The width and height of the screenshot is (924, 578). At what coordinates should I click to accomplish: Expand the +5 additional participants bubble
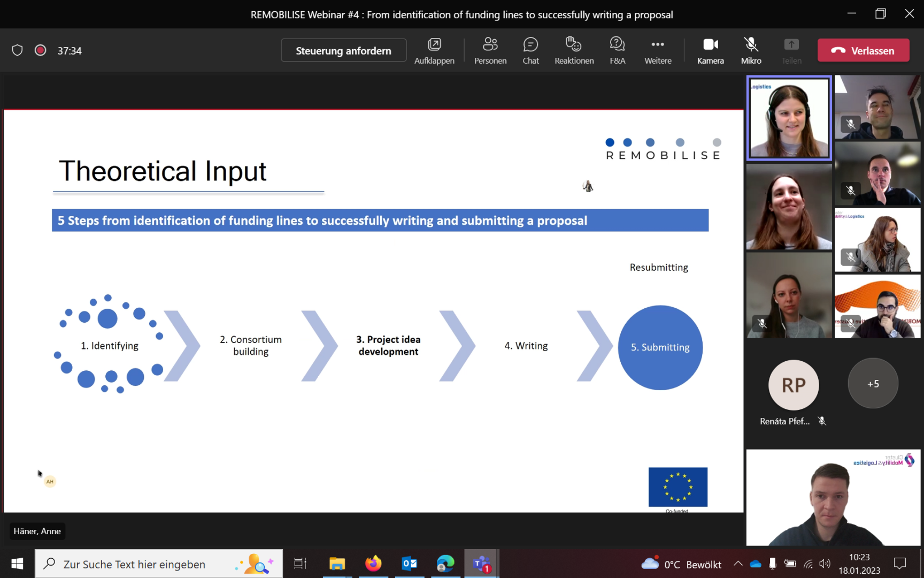point(873,384)
